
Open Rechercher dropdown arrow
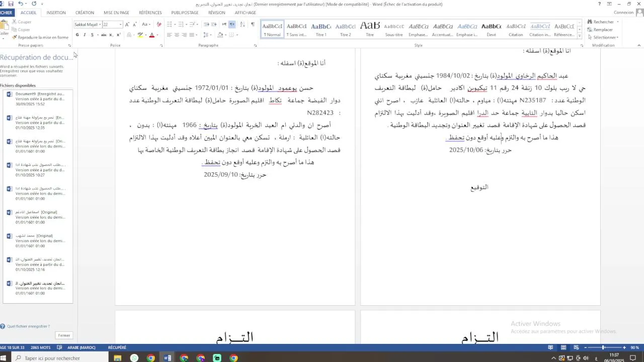(617, 22)
